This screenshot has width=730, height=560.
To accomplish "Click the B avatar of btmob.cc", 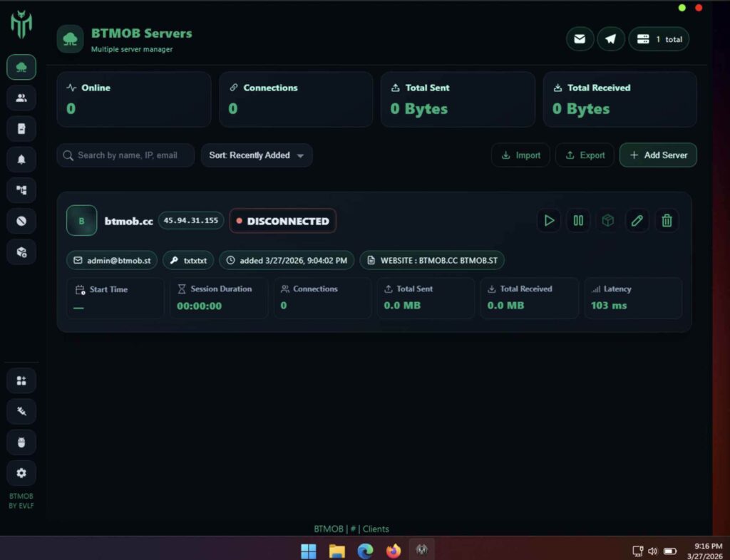I will click(x=81, y=220).
